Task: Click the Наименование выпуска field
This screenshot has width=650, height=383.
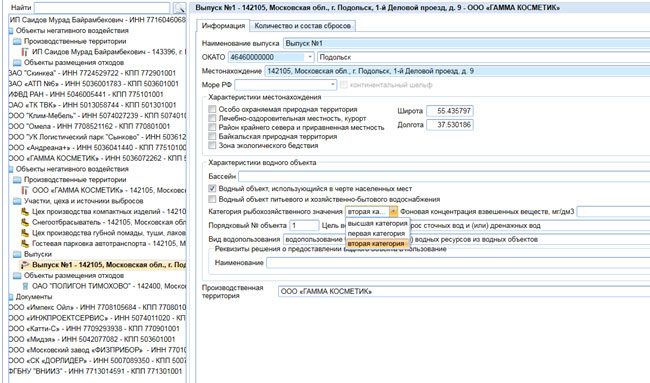Action: 466,43
